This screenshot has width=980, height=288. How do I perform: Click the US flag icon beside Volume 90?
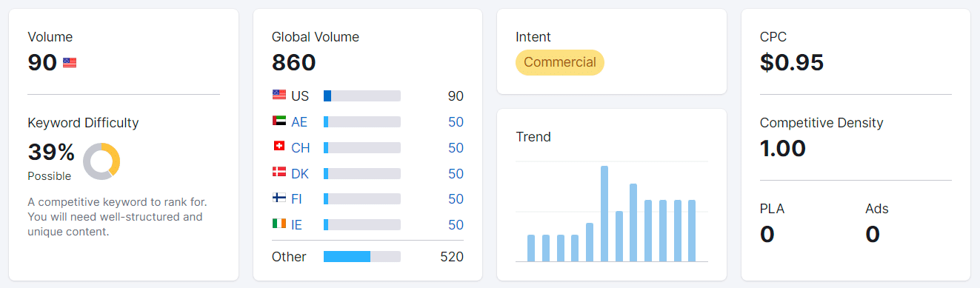point(70,63)
